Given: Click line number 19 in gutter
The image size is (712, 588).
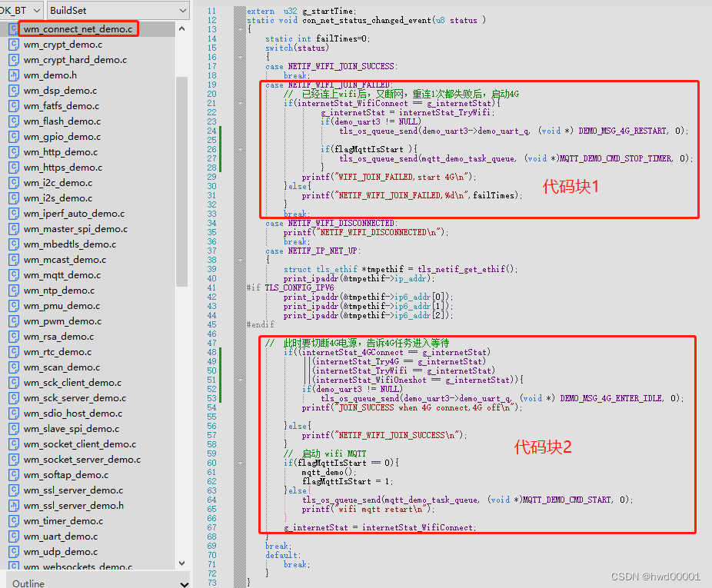Looking at the screenshot, I should (x=211, y=85).
